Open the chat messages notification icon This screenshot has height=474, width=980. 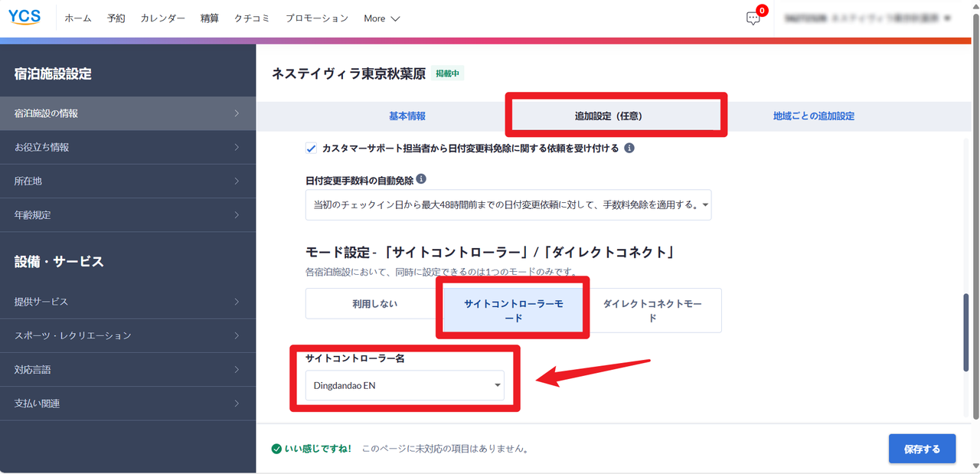click(753, 18)
